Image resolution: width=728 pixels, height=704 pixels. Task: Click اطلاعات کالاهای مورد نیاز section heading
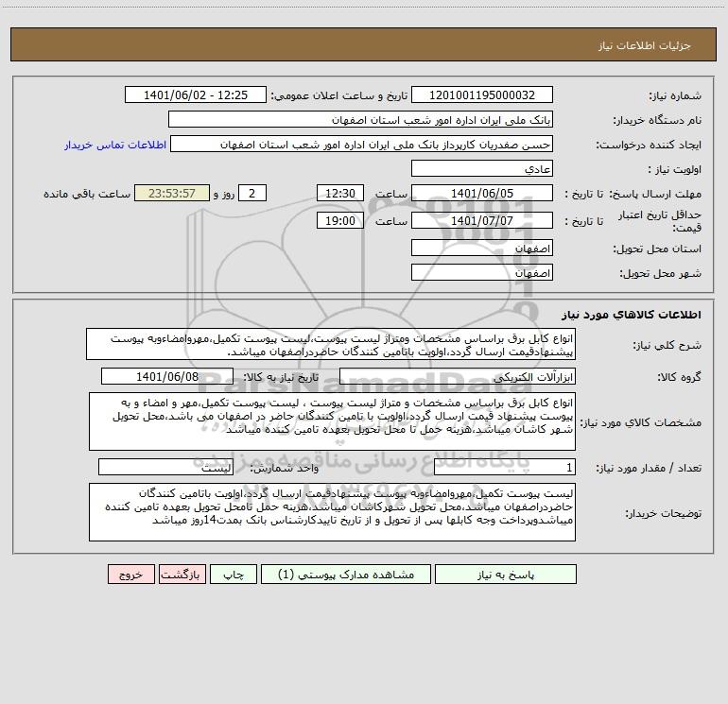click(x=632, y=315)
